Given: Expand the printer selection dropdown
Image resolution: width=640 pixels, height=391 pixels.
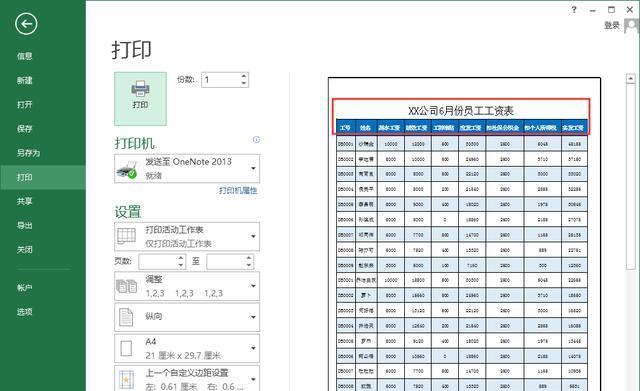Looking at the screenshot, I should pyautogui.click(x=253, y=169).
